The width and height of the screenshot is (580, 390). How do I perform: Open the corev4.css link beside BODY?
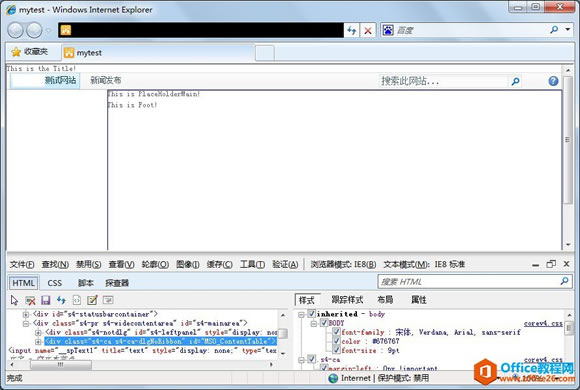pyautogui.click(x=543, y=323)
